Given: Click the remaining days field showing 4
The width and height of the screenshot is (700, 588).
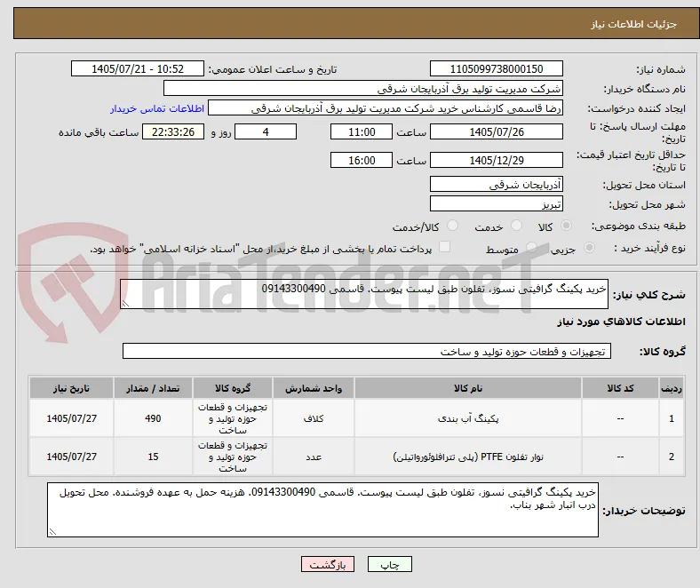Looking at the screenshot, I should click(266, 131).
